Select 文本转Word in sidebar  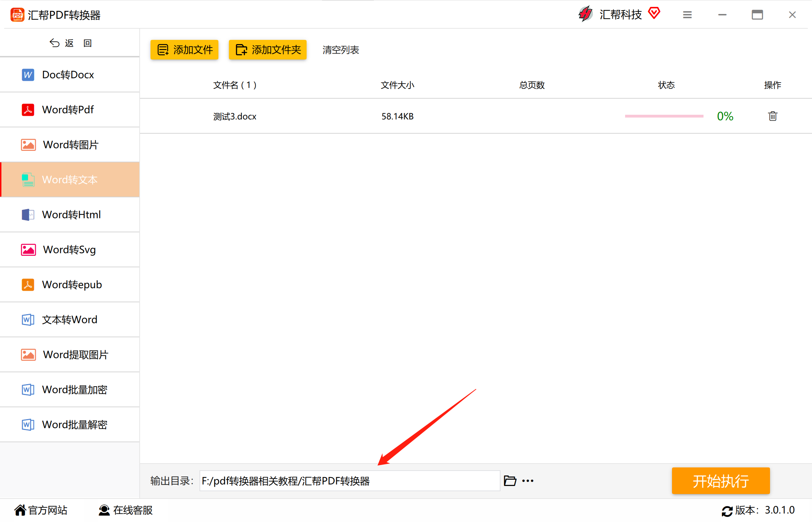(x=70, y=320)
